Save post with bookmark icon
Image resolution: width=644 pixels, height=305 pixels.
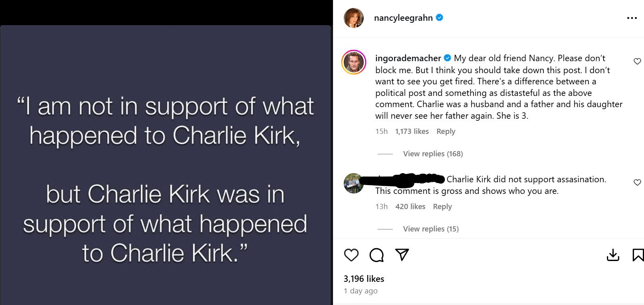[638, 255]
